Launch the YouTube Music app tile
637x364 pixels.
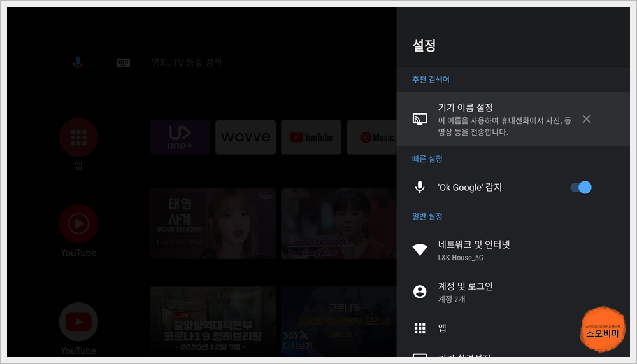point(372,137)
